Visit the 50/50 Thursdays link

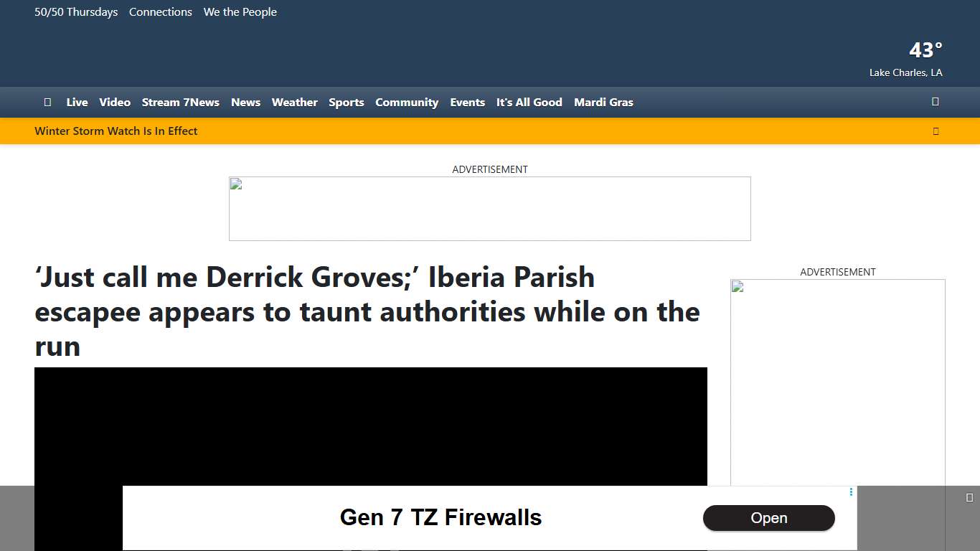coord(76,11)
